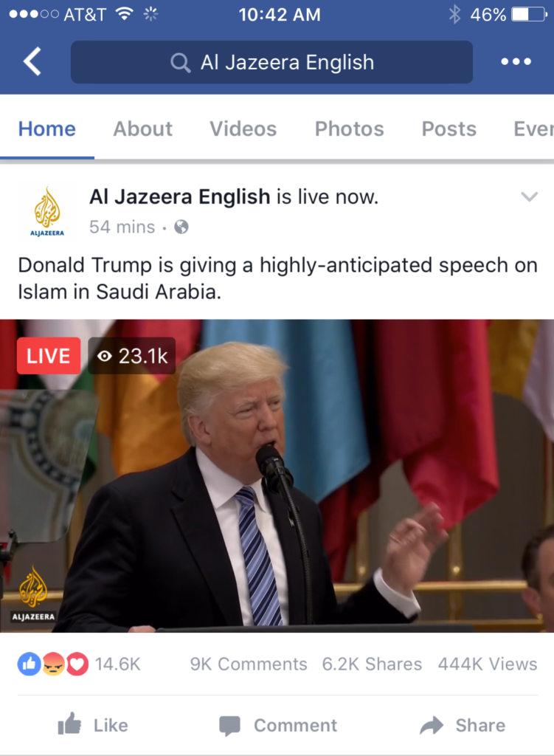The width and height of the screenshot is (554, 756).
Task: Click the red LIVE badge
Action: [49, 356]
